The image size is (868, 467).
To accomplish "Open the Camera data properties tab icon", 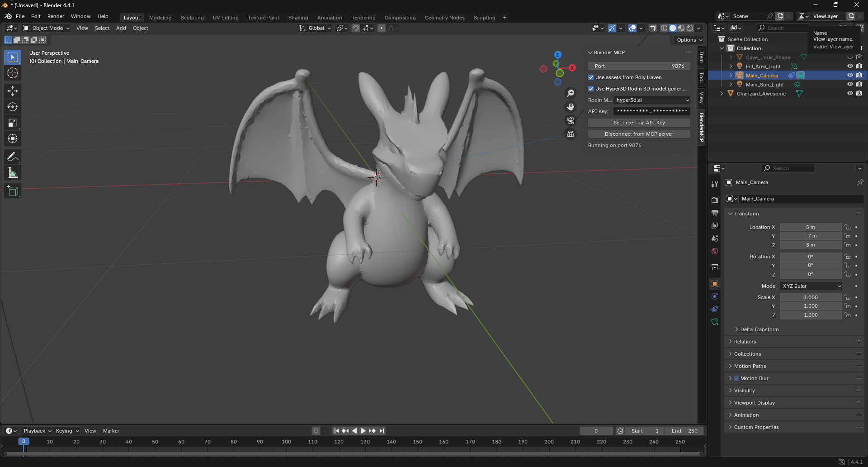I will click(x=715, y=322).
